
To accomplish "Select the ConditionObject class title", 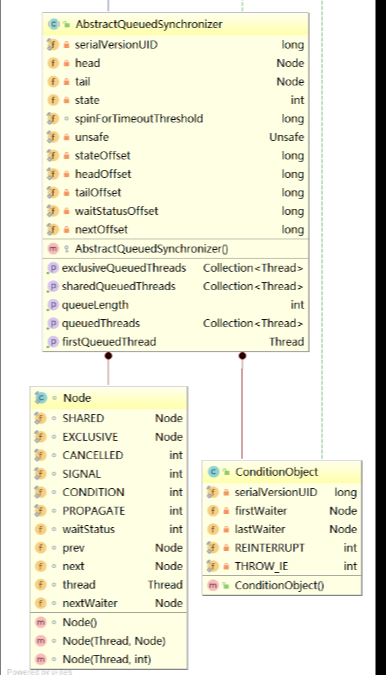I will [x=277, y=472].
